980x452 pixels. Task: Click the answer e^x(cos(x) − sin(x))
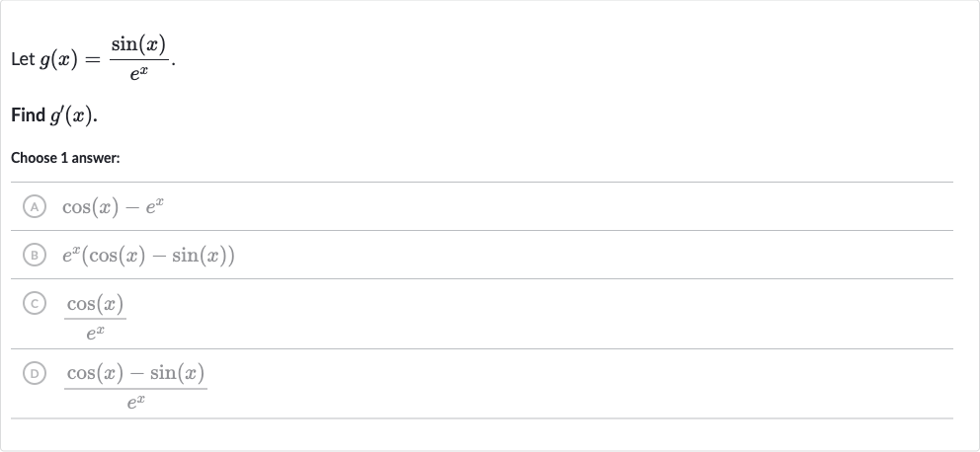(148, 256)
